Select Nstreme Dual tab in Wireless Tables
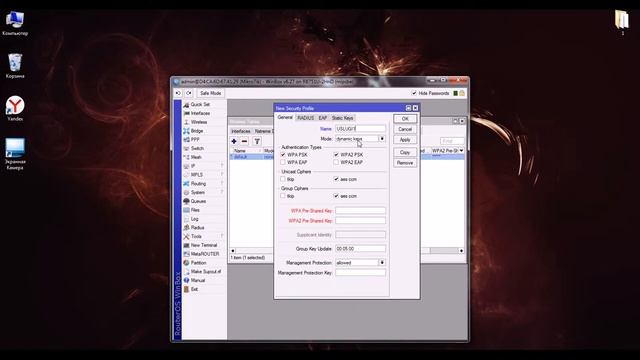The height and width of the screenshot is (360, 640). (263, 131)
